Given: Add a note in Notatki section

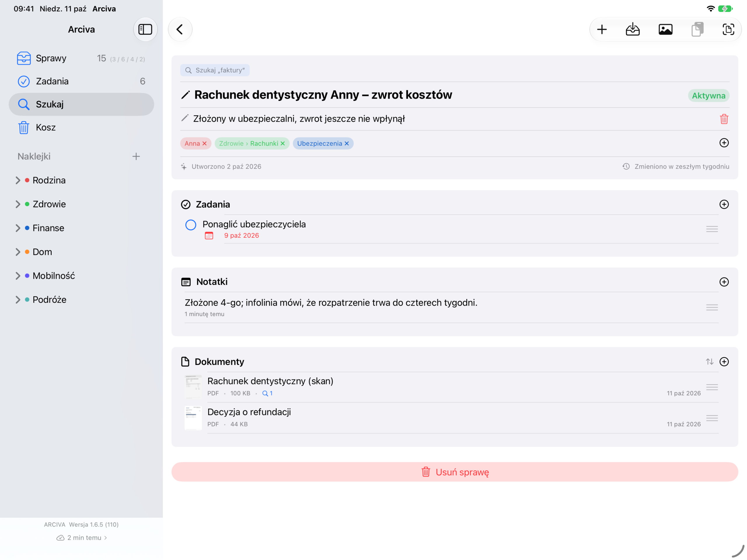Looking at the screenshot, I should click(724, 282).
